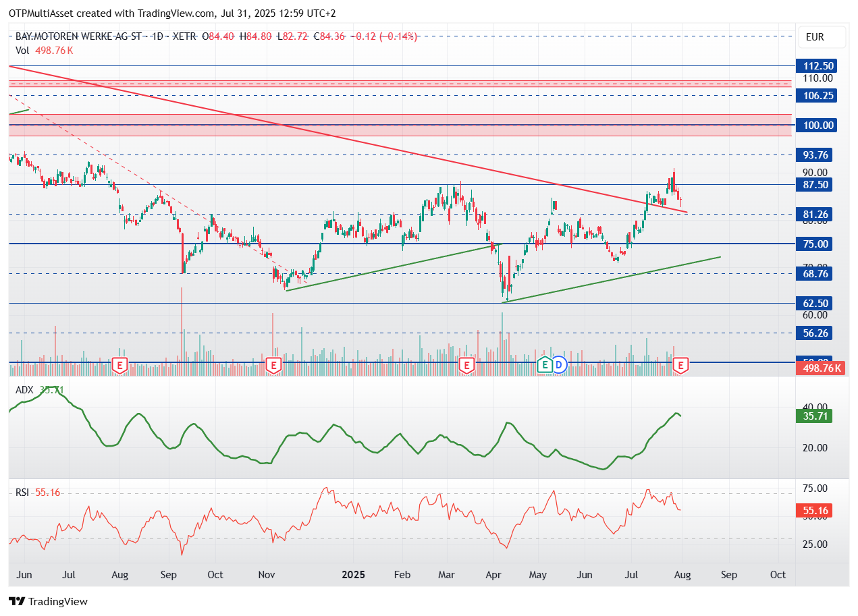The height and width of the screenshot is (616, 858).
Task: Click the Nov label on time axis
Action: (x=267, y=575)
